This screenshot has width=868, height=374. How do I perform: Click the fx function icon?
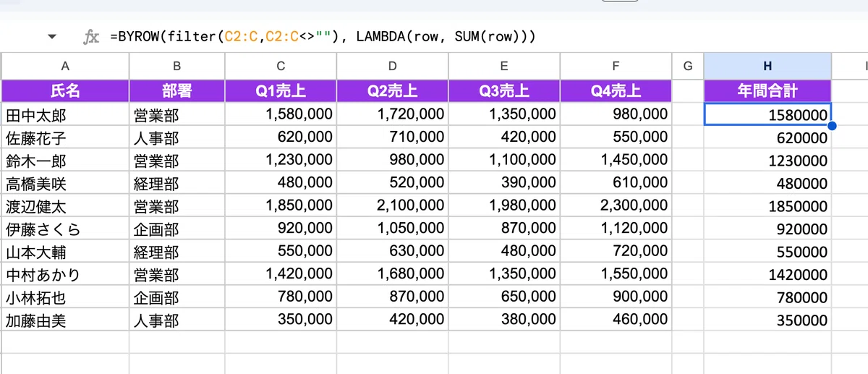91,36
